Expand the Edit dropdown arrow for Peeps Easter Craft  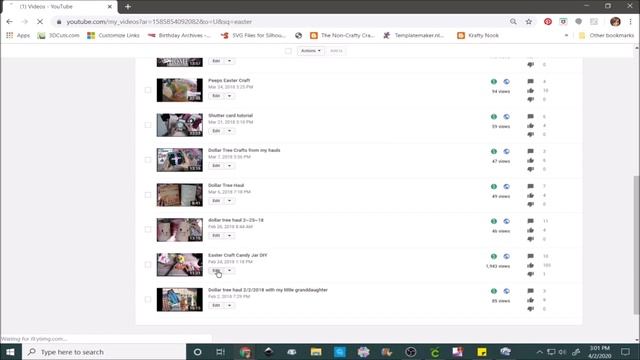coord(229,96)
